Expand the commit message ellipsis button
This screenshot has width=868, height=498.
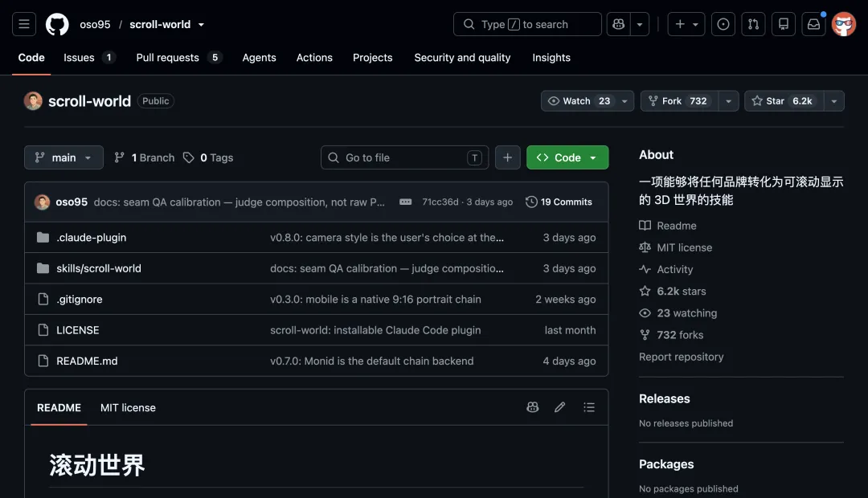[x=405, y=202]
